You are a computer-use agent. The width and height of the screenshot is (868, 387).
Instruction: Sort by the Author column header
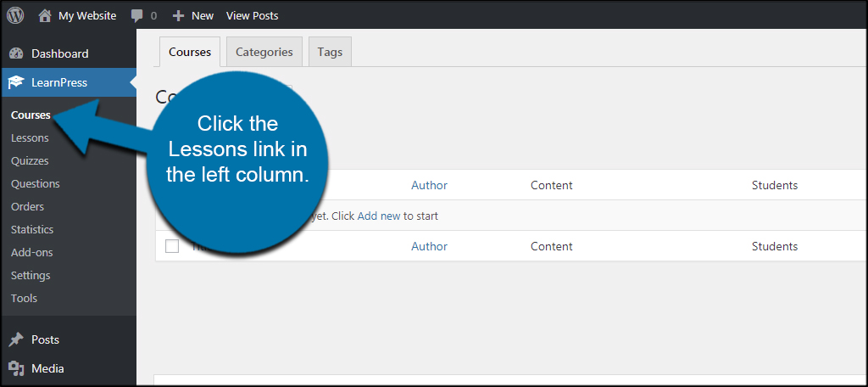(429, 185)
